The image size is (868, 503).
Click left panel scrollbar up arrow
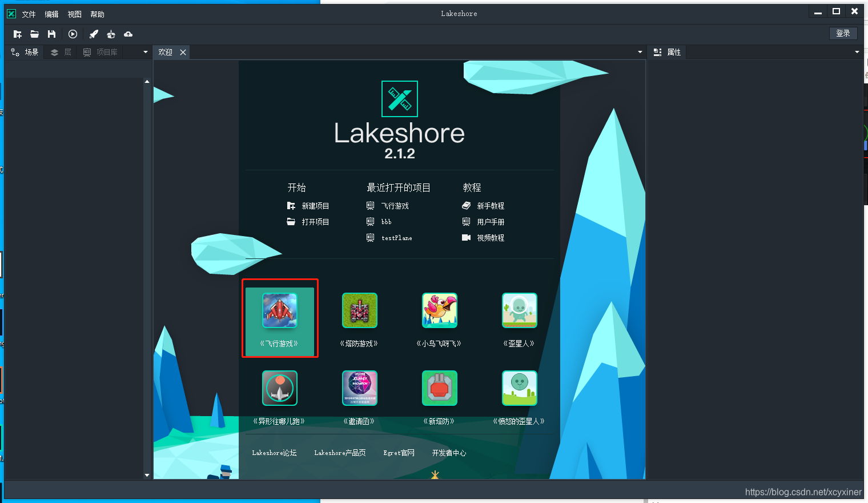point(147,82)
